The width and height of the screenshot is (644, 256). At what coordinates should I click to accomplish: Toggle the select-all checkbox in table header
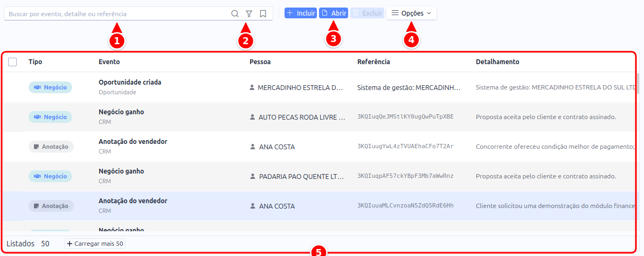coord(12,62)
